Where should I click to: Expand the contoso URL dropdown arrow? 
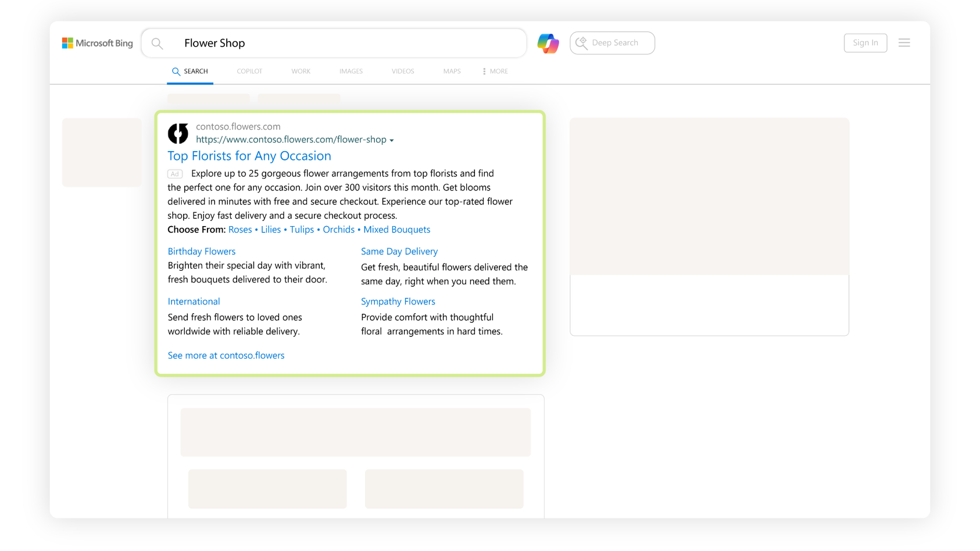pyautogui.click(x=392, y=141)
